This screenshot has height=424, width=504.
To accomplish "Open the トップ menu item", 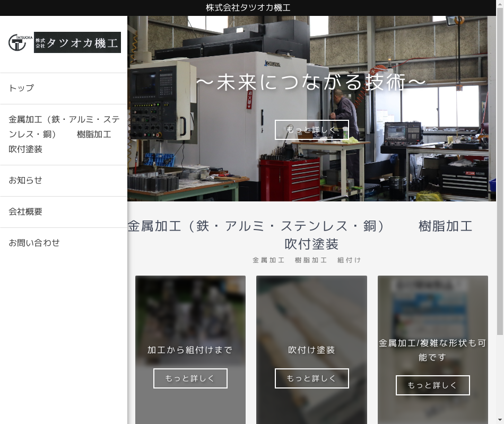I will 21,88.
